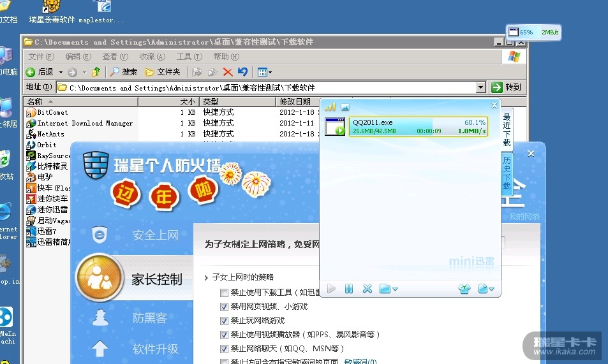The image size is (608, 364).
Task: Open the 文件(F) menu
Action: (41, 57)
